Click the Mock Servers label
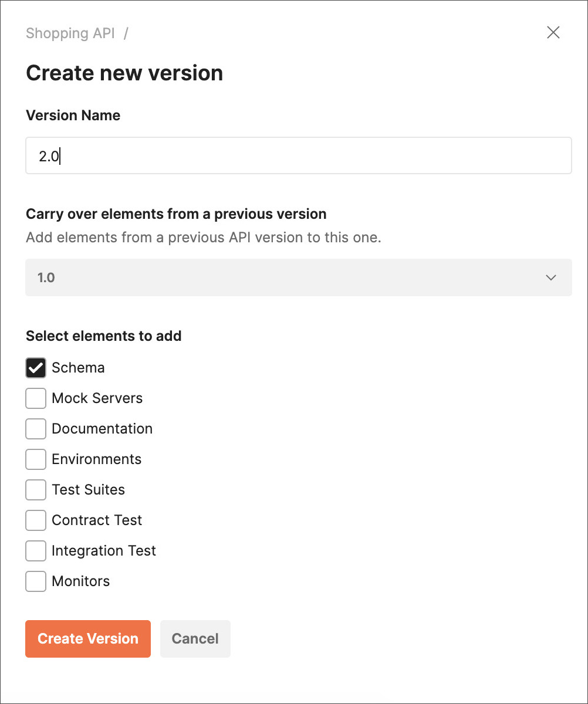Screen dimensions: 588x704 pos(97,398)
